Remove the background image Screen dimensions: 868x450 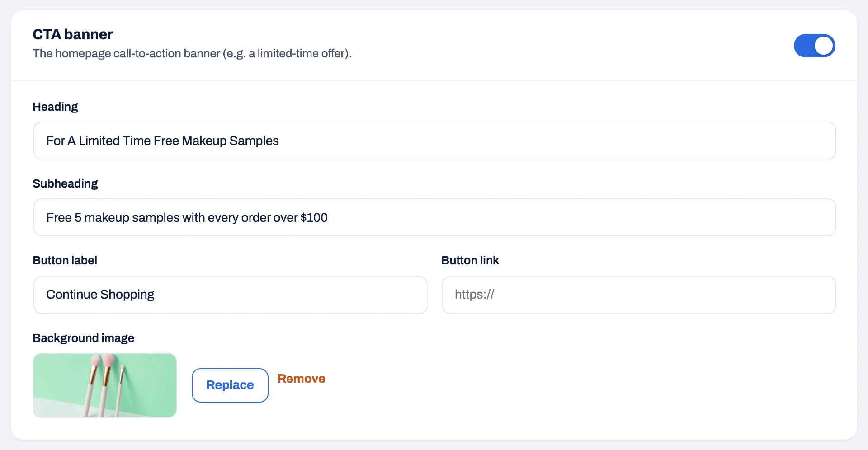click(301, 379)
